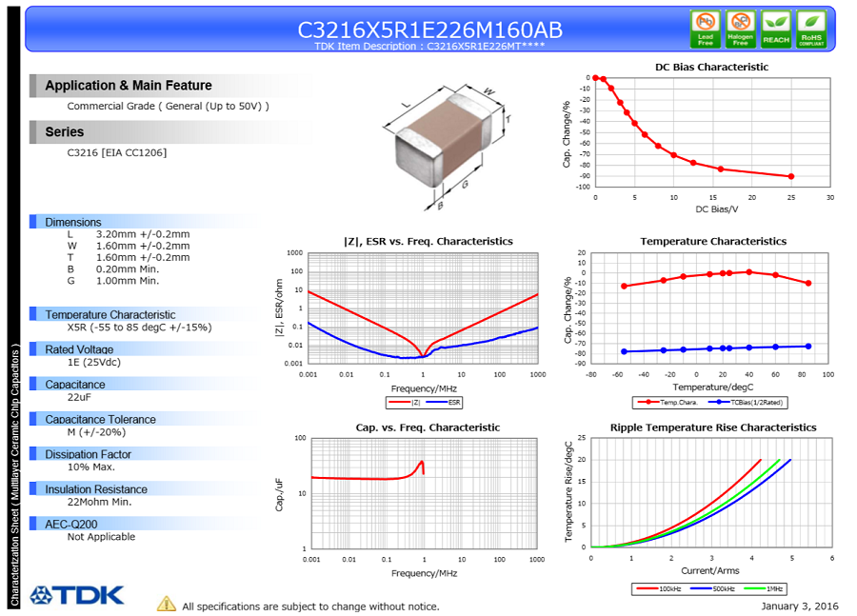Select the Not Applicable text
The height and width of the screenshot is (616, 857).
tap(101, 537)
